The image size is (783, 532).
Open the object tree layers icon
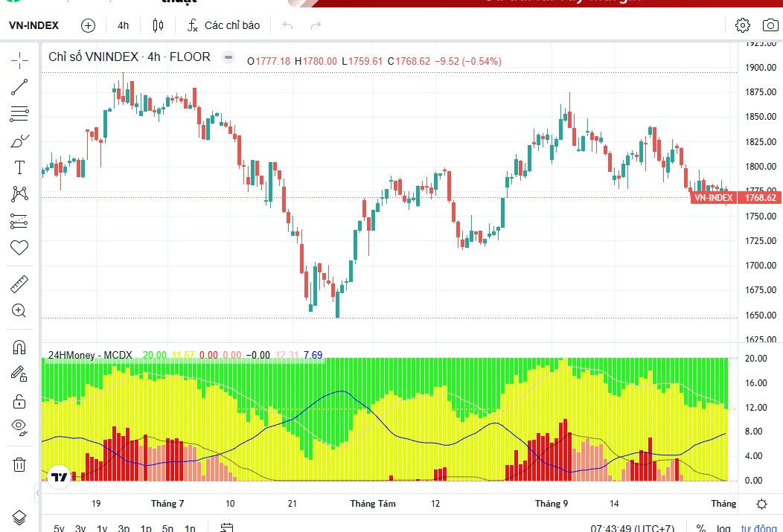19,518
